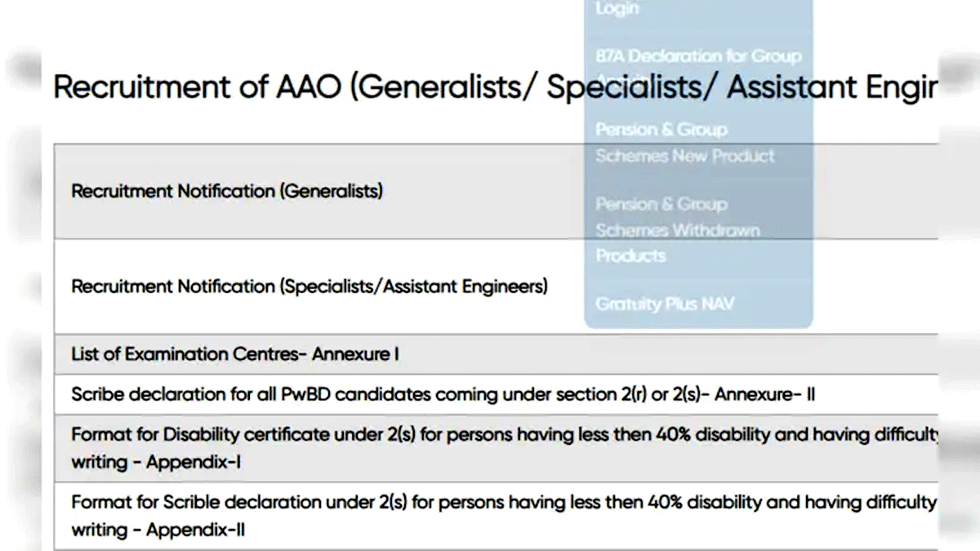
Task: Open Recruitment Notification (Specialists/Assistant Engineers) link
Action: click(310, 287)
